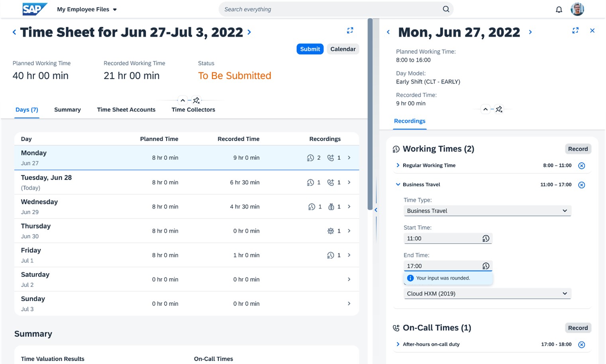This screenshot has height=364, width=606.
Task: Click the search magnifier icon
Action: point(446,9)
